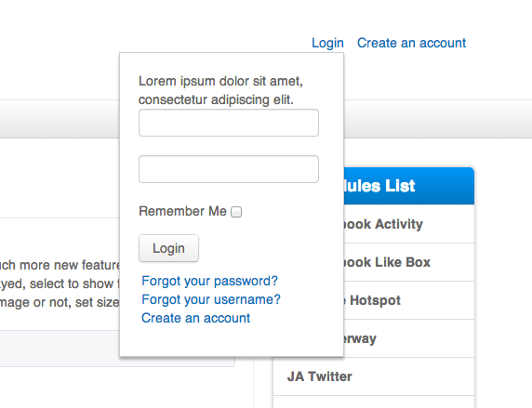
Task: Click the blue Modules List header
Action: coord(408,186)
